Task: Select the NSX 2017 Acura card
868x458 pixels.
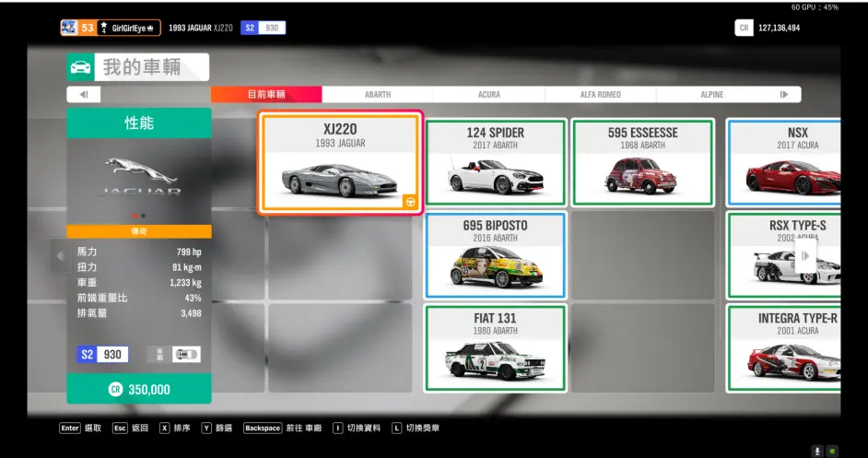Action: click(x=784, y=162)
